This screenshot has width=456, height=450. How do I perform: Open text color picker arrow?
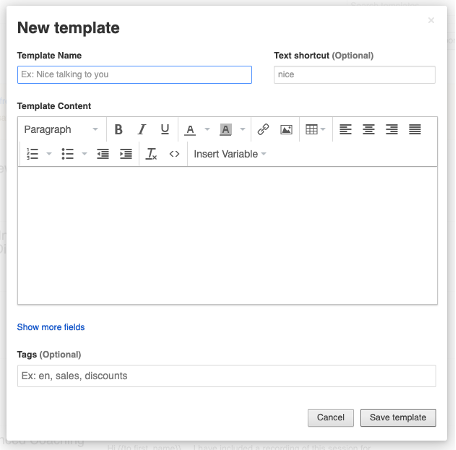click(x=207, y=129)
